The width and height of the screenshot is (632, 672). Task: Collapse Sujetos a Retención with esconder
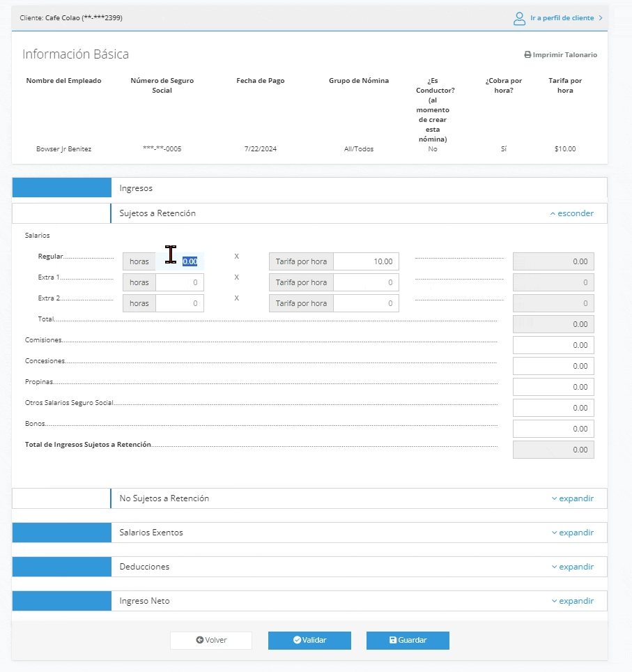(x=572, y=213)
